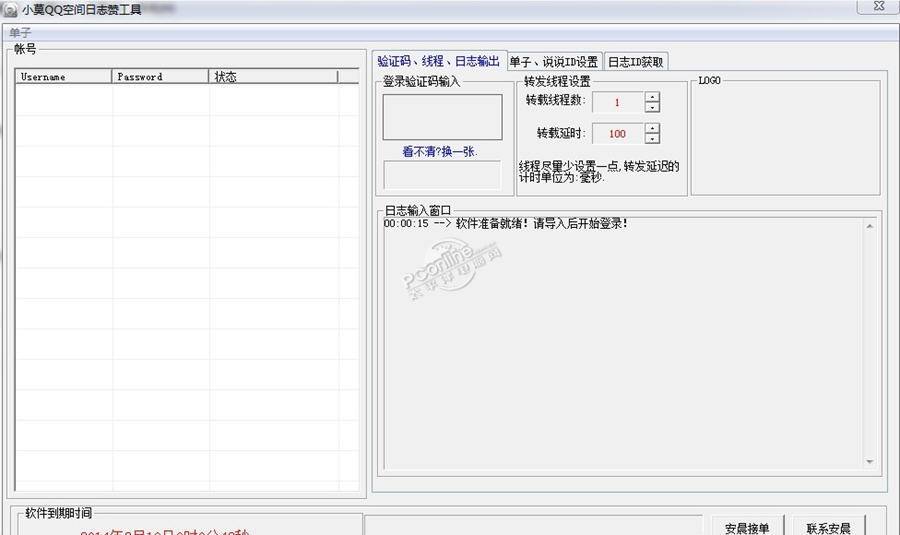This screenshot has height=535, width=900.
Task: Switch to 验证码、线程、日志输出 tab
Action: coord(439,61)
